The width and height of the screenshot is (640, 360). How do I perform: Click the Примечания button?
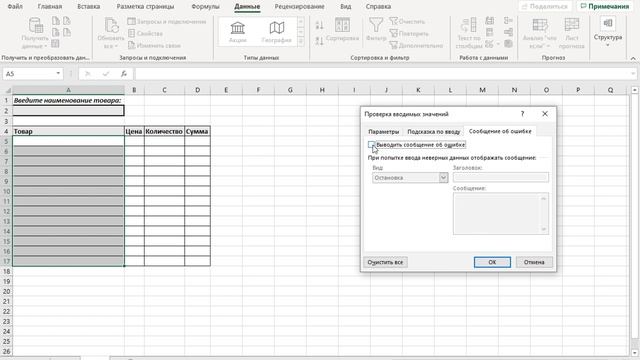(605, 7)
